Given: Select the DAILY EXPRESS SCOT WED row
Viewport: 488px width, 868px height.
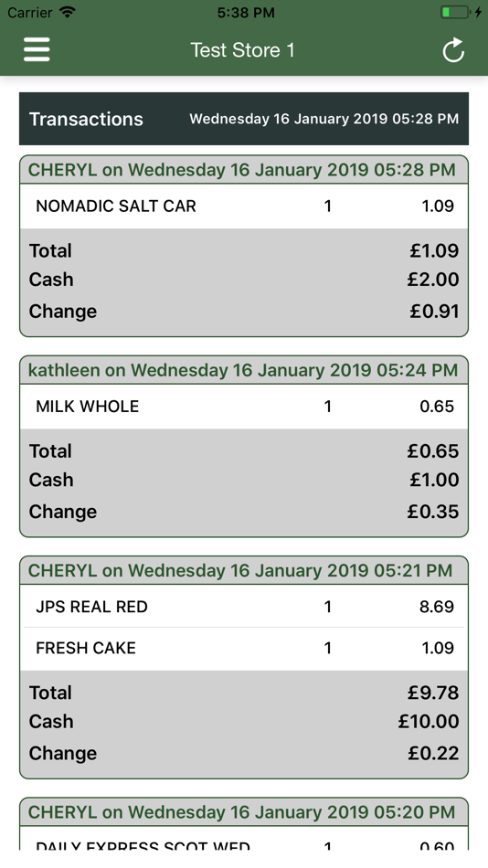Looking at the screenshot, I should coord(244,842).
